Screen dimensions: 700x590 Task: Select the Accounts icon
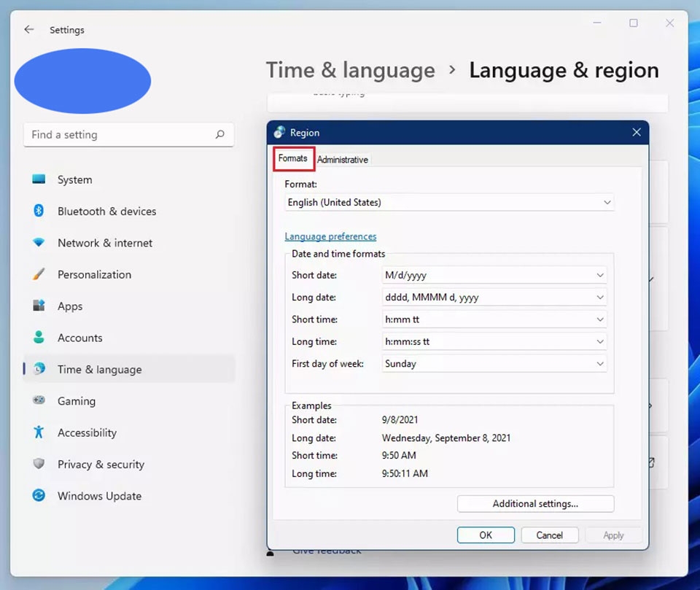pyautogui.click(x=40, y=338)
